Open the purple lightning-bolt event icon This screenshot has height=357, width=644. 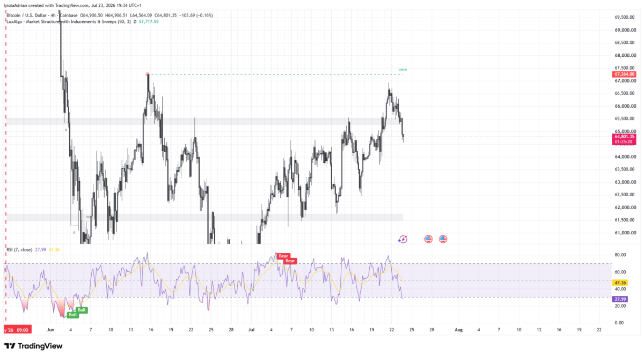402,239
